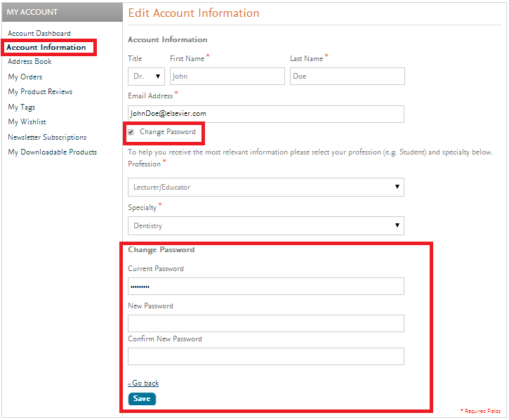
Task: Open Newsletter Subscriptions page
Action: click(x=47, y=137)
